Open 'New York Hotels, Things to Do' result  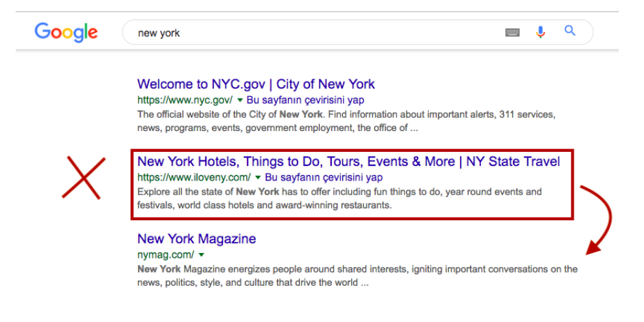click(x=348, y=162)
